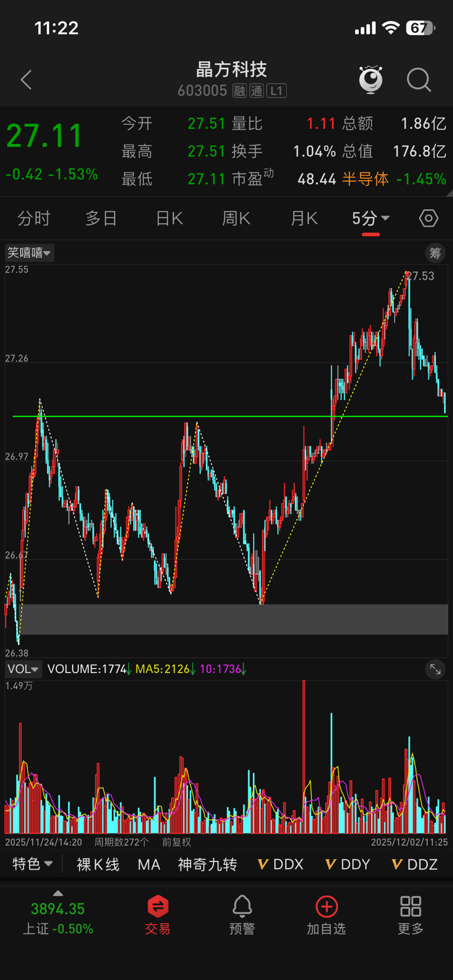Tap the 换手 1.04% value
The image size is (453, 980).
pyautogui.click(x=314, y=151)
